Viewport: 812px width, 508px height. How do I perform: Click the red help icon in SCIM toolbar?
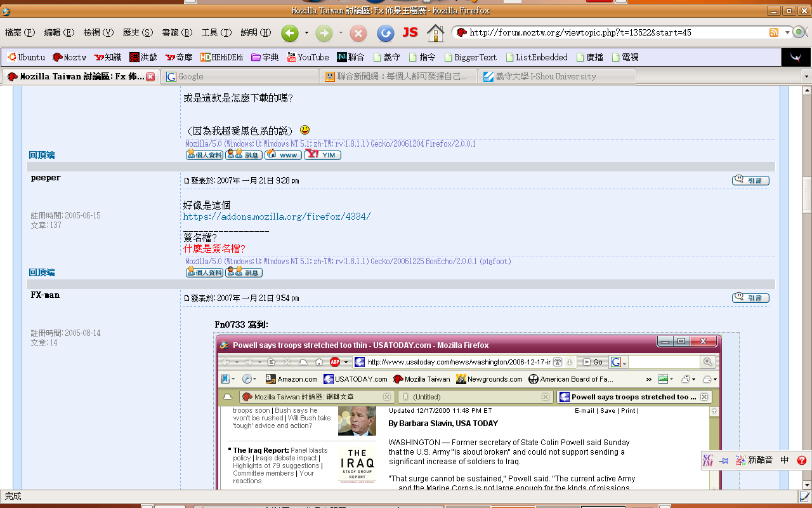click(801, 460)
